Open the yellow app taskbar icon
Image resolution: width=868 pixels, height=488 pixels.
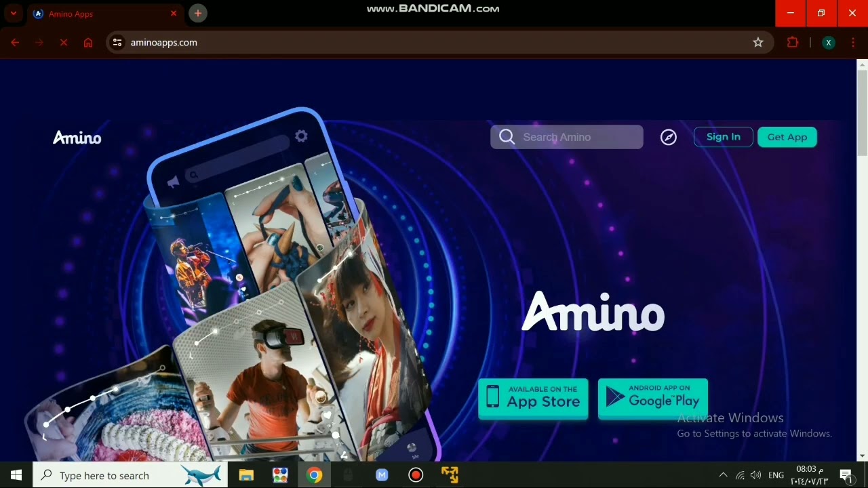point(450,475)
